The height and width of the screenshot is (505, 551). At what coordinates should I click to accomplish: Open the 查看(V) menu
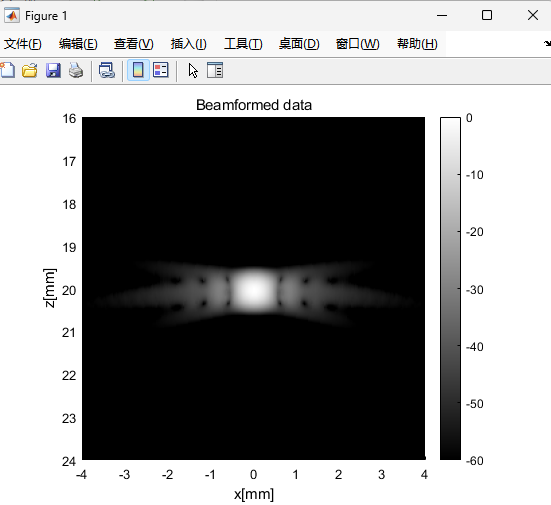click(134, 44)
